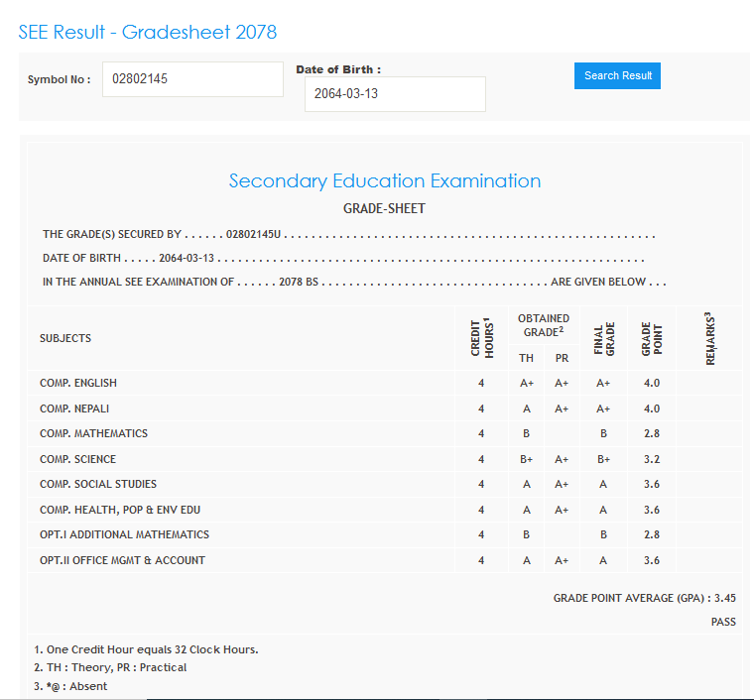Click the Symbol No label
Viewport: 754px width, 700px height.
coord(59,79)
